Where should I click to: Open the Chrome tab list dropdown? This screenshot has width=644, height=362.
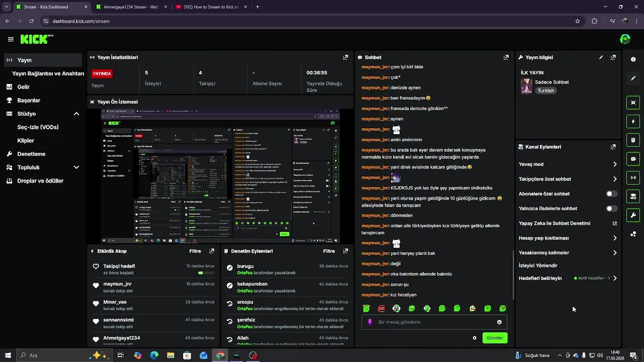(7, 7)
